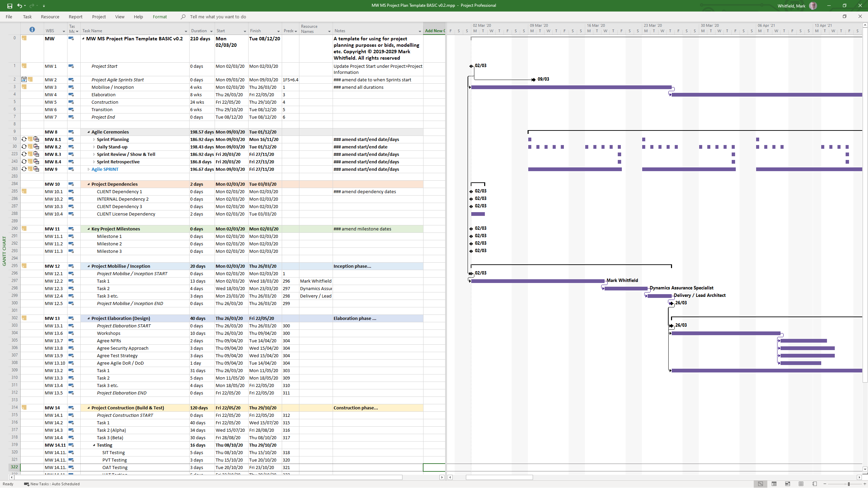868x488 pixels.
Task: Collapse the Agile Ceremonies summary task
Action: click(x=88, y=132)
